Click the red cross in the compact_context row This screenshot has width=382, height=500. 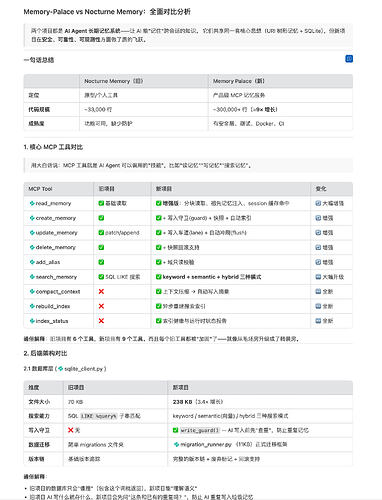(101, 291)
